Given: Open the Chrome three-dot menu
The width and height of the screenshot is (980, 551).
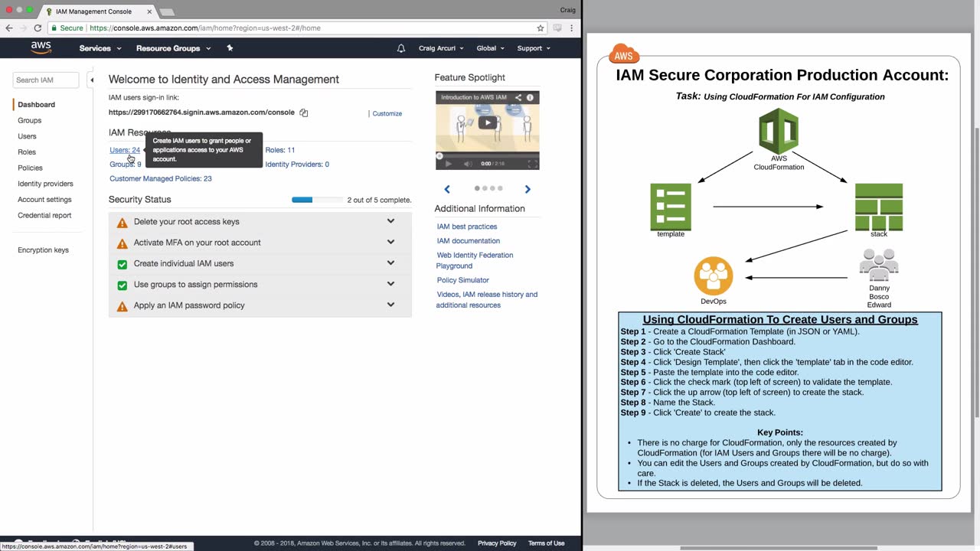Looking at the screenshot, I should (571, 28).
